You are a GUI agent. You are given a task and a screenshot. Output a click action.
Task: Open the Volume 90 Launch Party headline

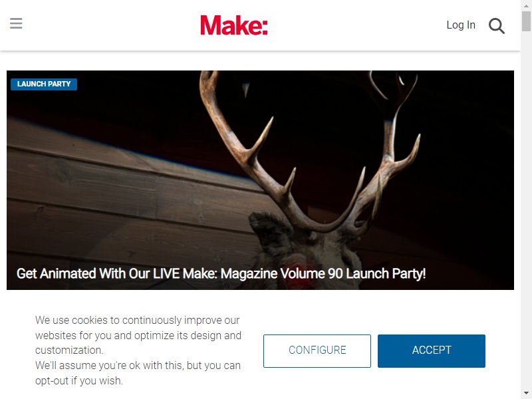click(221, 273)
